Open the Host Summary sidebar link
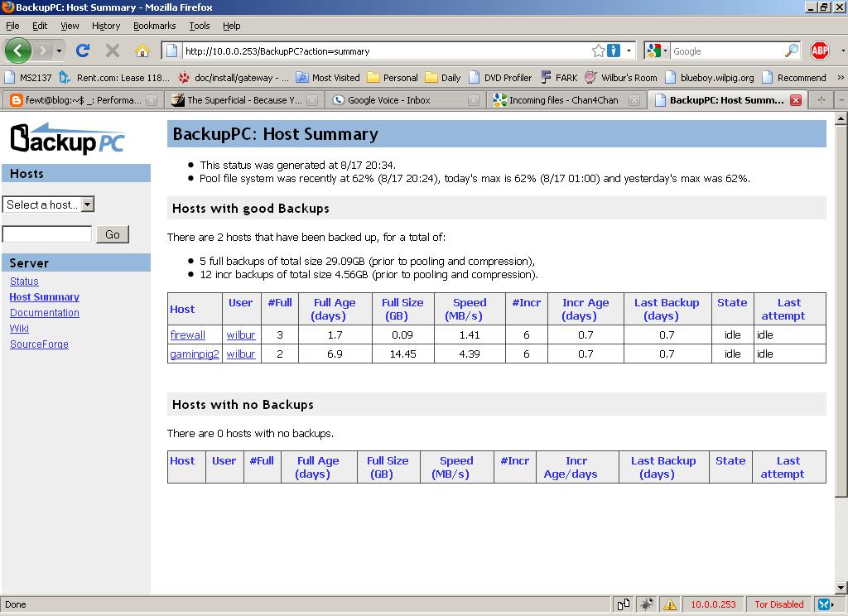The width and height of the screenshot is (848, 616). pos(45,297)
